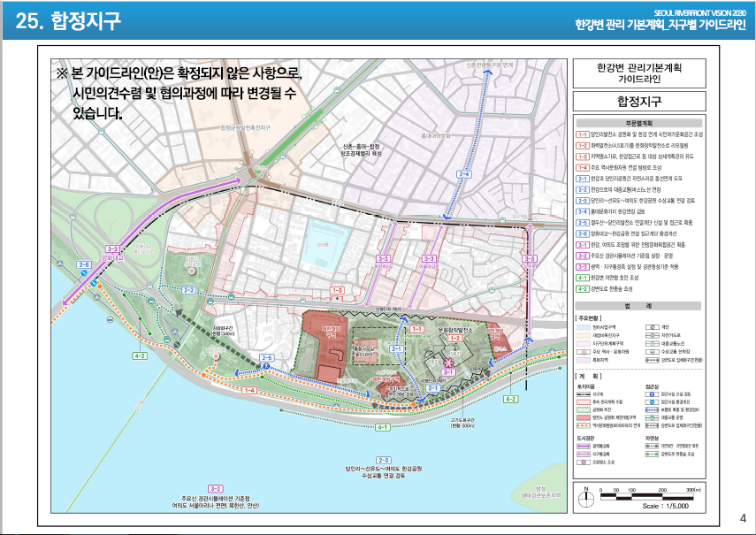The image size is (756, 535).
Task: Click the blue circle icon below map label 2-6
Action: [84, 272]
